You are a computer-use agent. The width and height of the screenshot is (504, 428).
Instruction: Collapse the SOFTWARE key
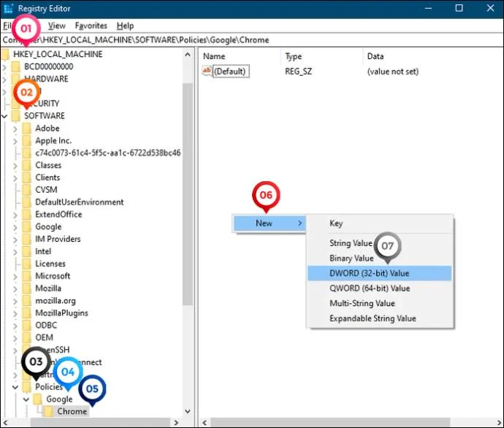(4, 116)
